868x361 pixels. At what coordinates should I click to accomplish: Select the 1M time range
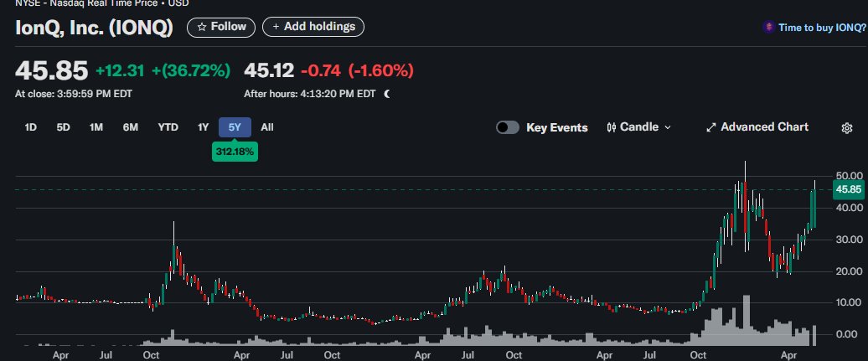pos(96,127)
